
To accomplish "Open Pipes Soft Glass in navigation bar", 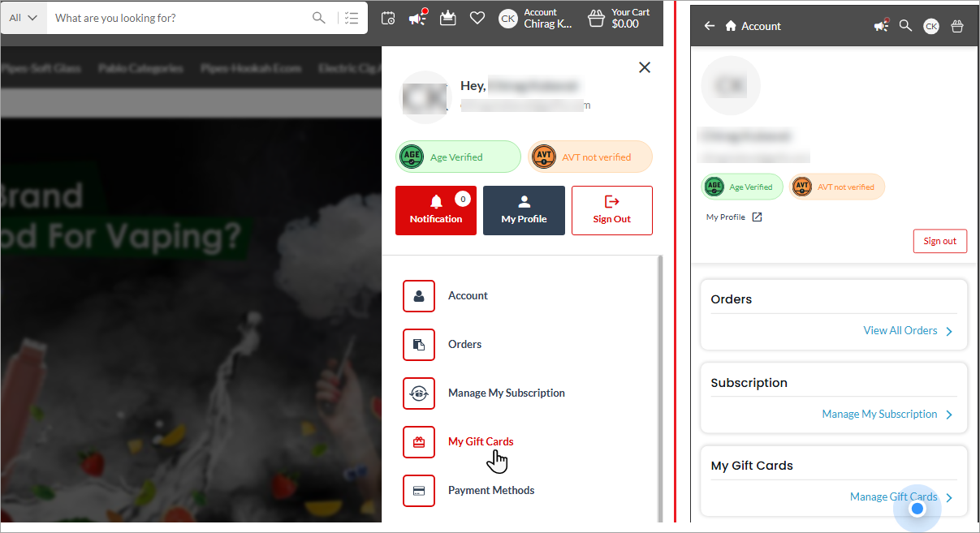I will pyautogui.click(x=41, y=68).
